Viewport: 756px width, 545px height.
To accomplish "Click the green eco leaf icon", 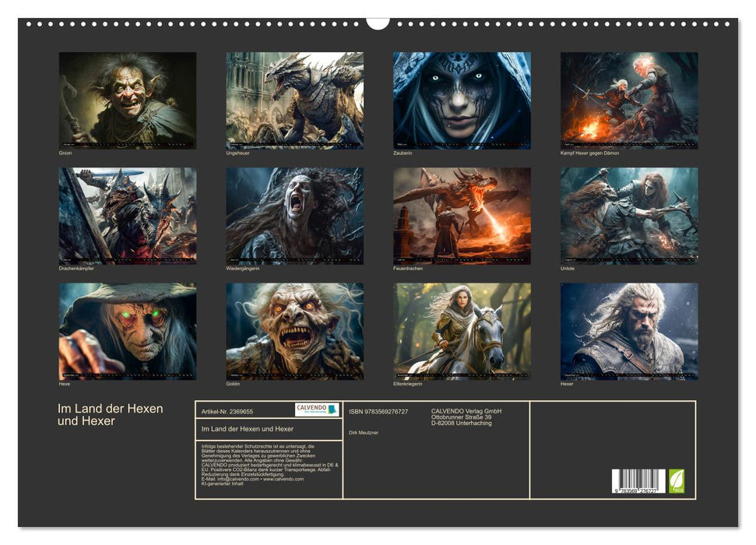I will pos(677,481).
